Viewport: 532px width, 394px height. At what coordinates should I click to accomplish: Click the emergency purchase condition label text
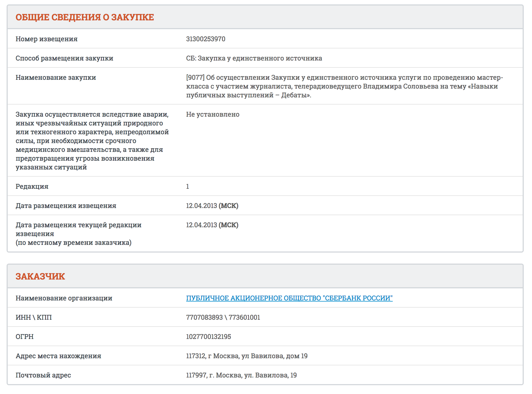92,141
